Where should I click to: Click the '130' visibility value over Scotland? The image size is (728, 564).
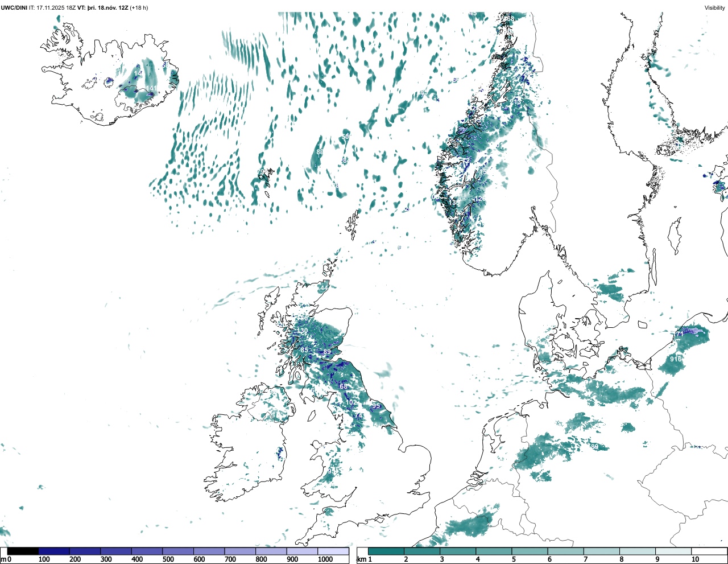(x=303, y=331)
